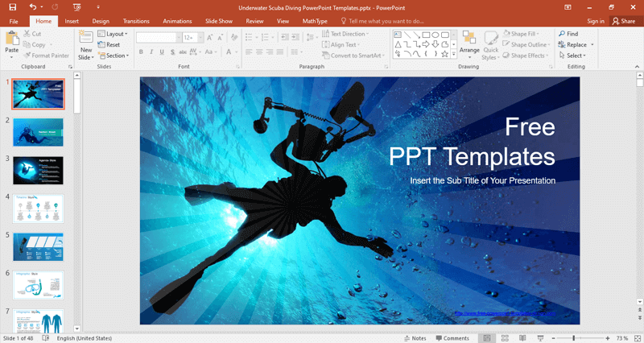Toggle Italic formatting
This screenshot has width=644, height=343.
pos(151,52)
